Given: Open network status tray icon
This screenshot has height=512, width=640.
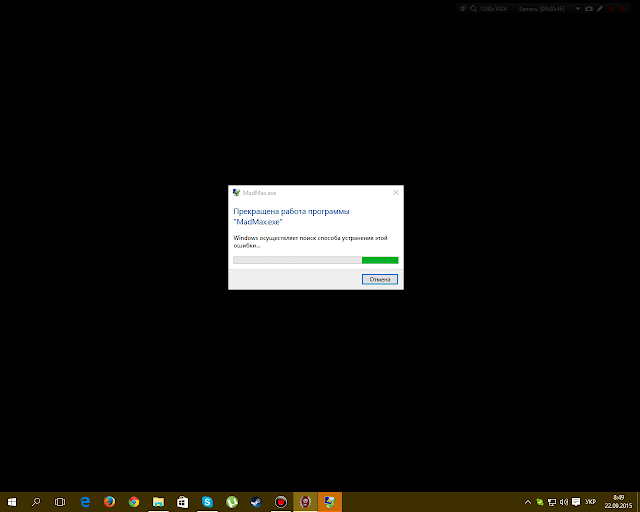Looking at the screenshot, I should click(552, 502).
